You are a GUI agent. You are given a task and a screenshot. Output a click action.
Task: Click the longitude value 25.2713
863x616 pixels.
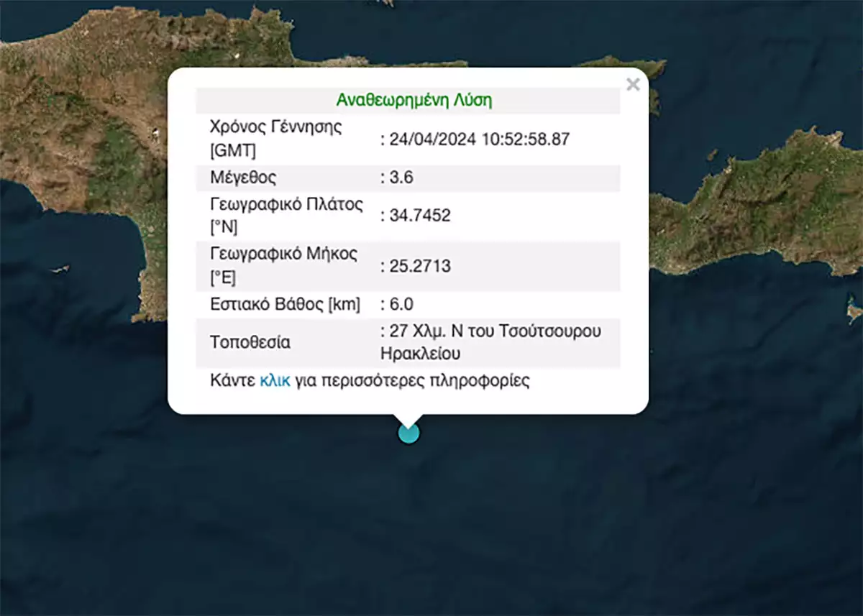coord(419,267)
